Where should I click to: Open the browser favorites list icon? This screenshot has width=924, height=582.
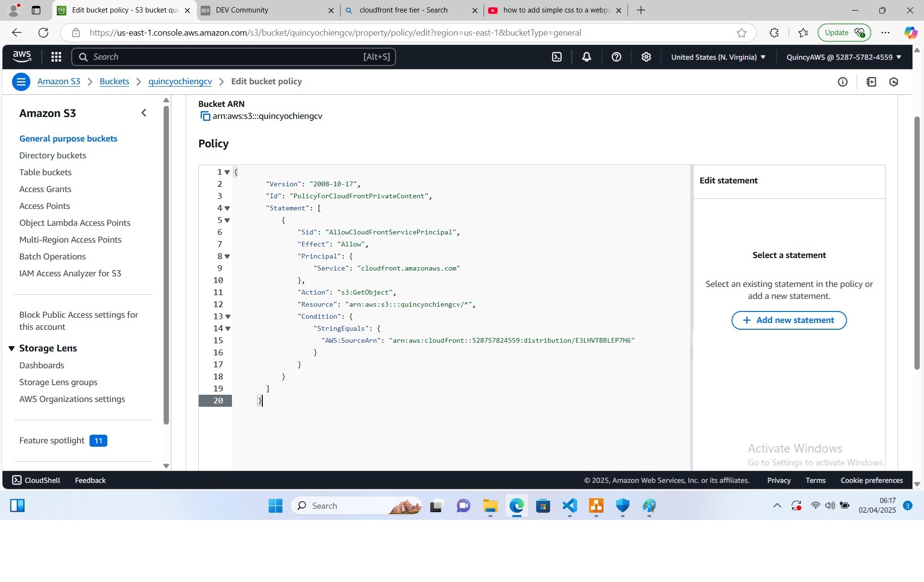803,33
